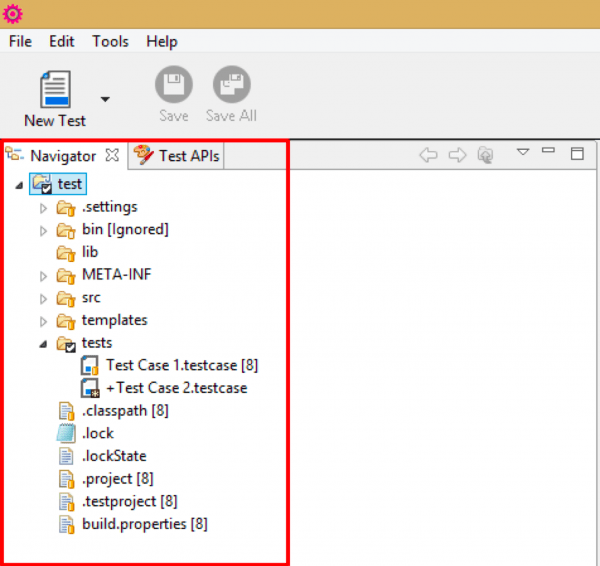Expand the META-INF folder
The height and width of the screenshot is (566, 600).
43,276
